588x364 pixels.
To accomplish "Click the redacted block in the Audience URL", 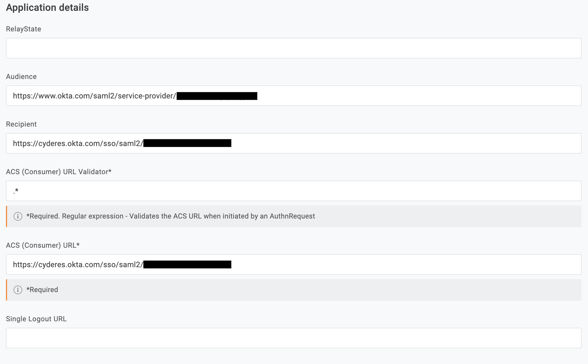I will (217, 96).
